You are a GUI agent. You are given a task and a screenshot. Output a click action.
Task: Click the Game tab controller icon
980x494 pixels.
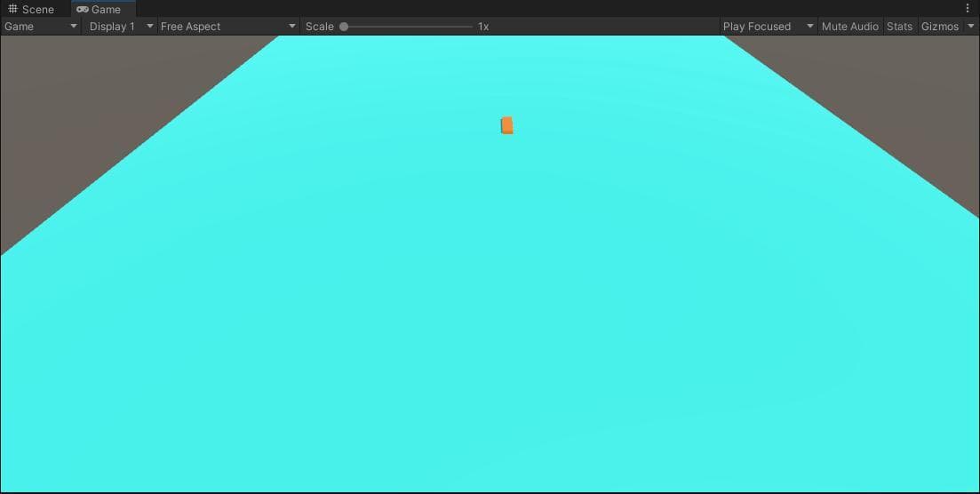click(x=83, y=10)
